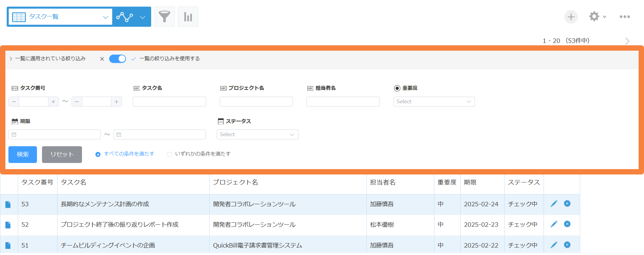Click the plus icon to add record
Image resolution: width=644 pixels, height=255 pixels.
click(571, 17)
